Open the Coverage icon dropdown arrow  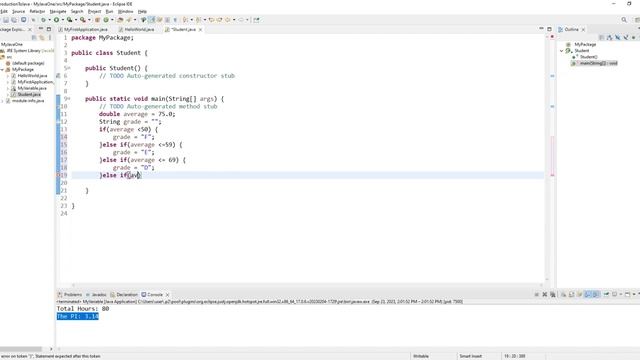[76, 20]
